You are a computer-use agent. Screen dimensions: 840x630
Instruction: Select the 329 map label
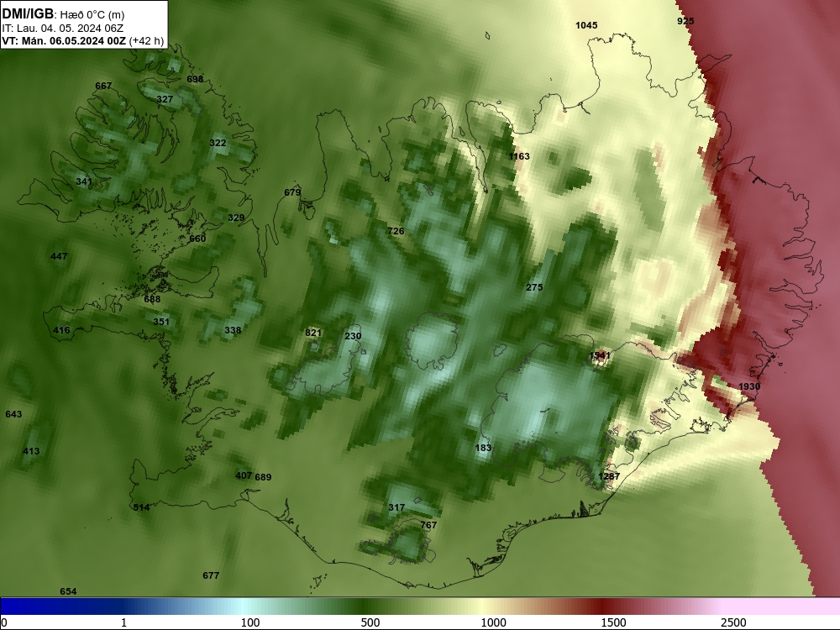tap(236, 218)
